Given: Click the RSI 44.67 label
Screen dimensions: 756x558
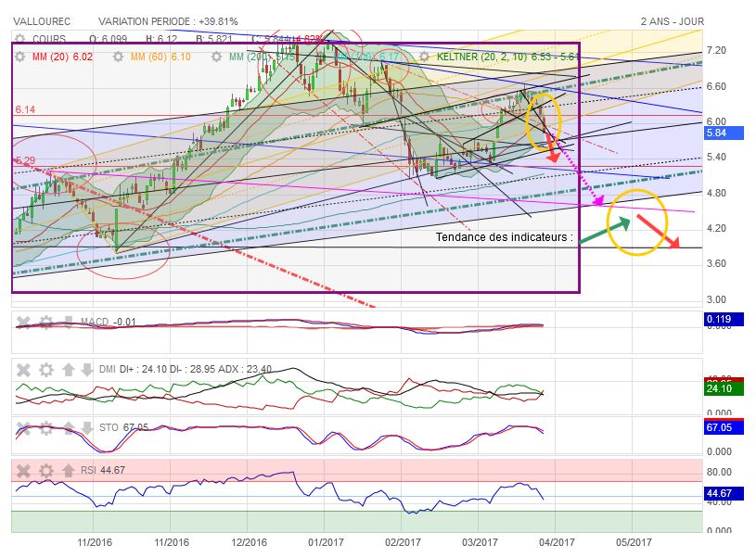Looking at the screenshot, I should [103, 470].
